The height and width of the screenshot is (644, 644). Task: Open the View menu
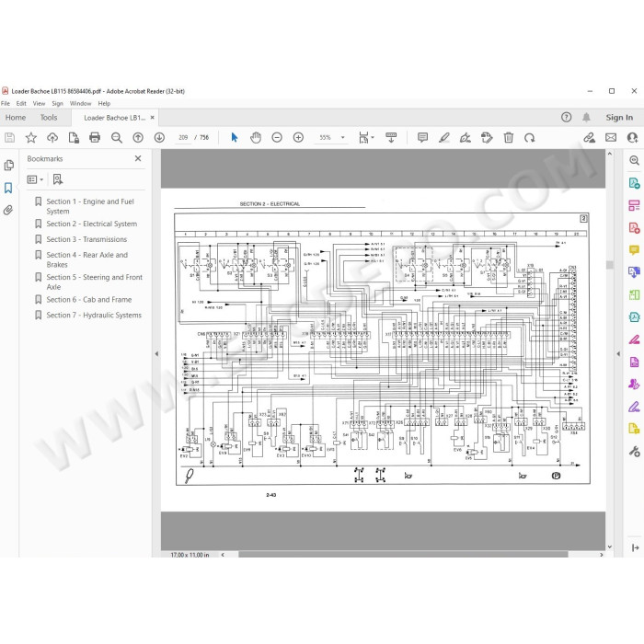[x=39, y=103]
